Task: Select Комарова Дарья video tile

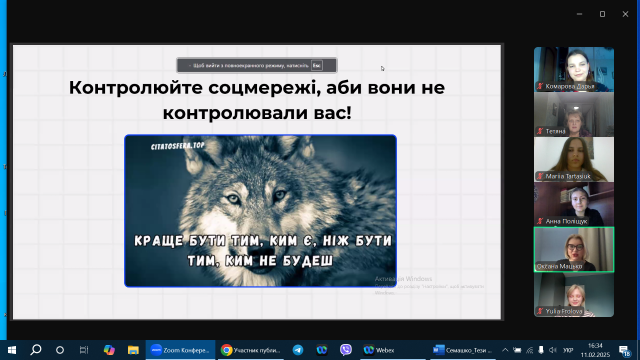Action: (x=574, y=69)
